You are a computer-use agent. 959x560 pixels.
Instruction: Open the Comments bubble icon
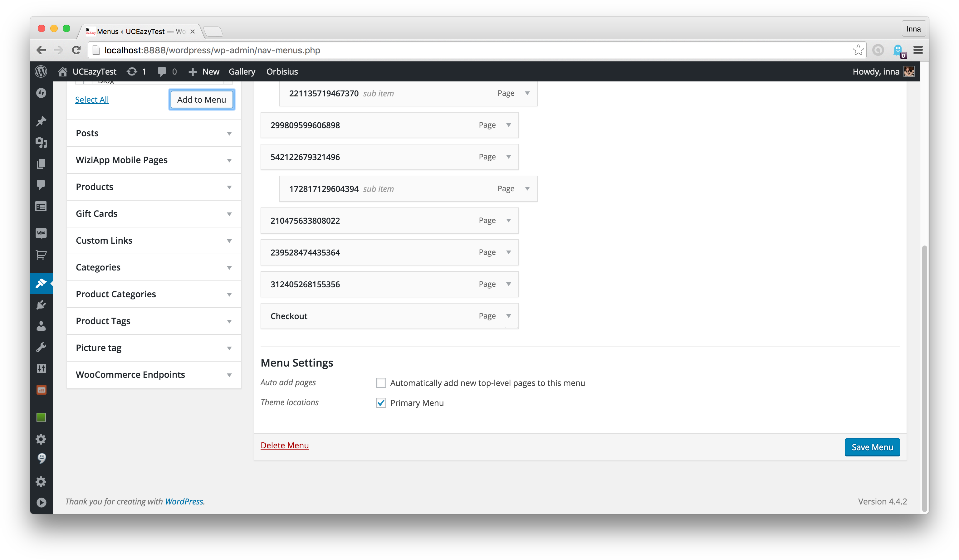pos(41,184)
